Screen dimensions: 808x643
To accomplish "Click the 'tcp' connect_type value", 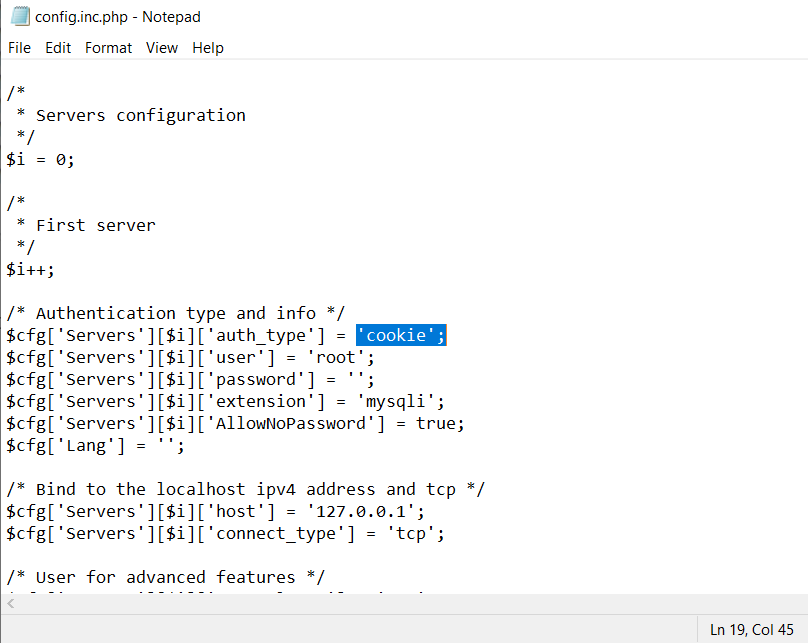I will [411, 533].
